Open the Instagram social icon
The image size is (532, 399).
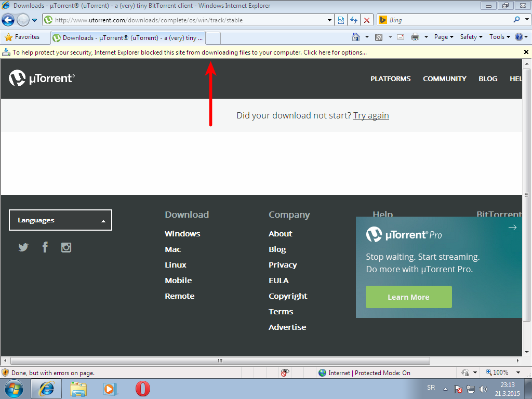click(x=66, y=247)
